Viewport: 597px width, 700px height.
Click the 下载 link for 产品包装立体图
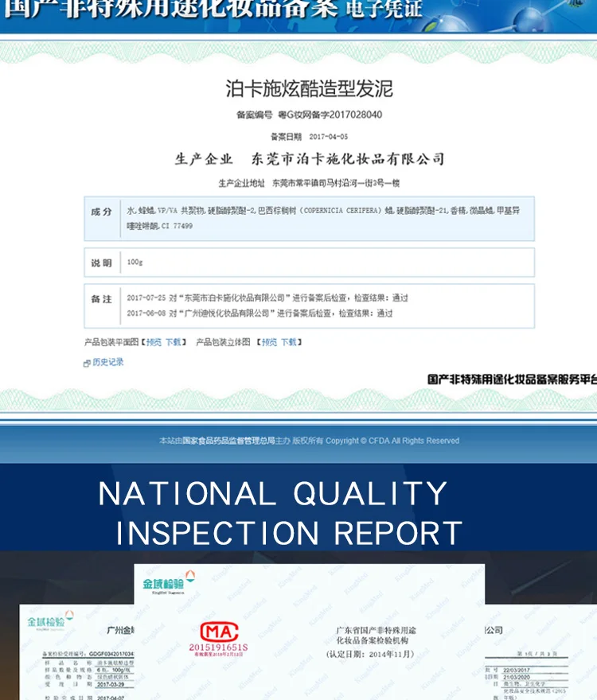pyautogui.click(x=288, y=342)
